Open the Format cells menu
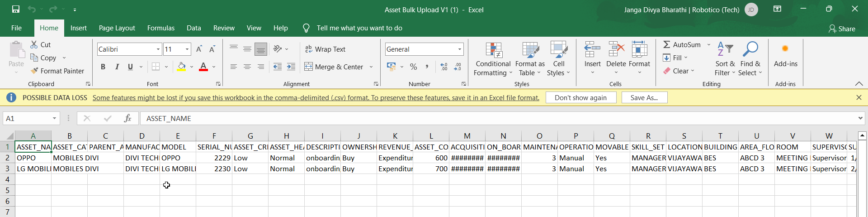 pos(639,59)
